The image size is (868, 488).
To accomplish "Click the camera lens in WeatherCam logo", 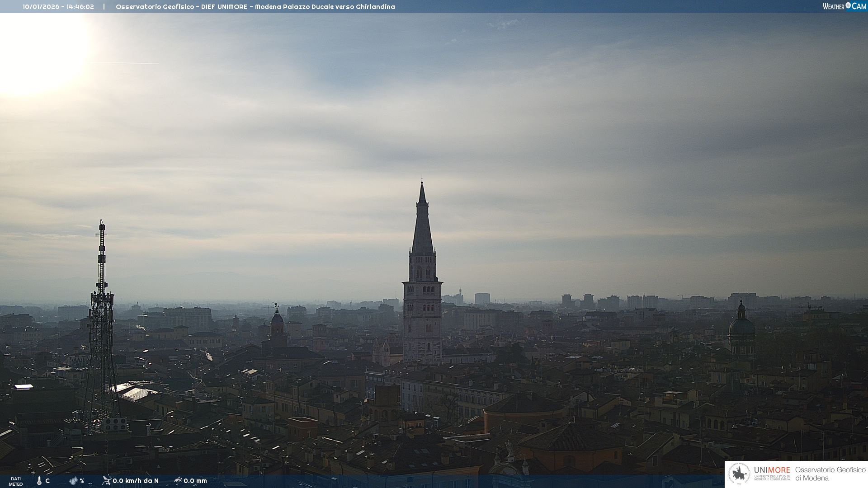I will pos(848,5).
